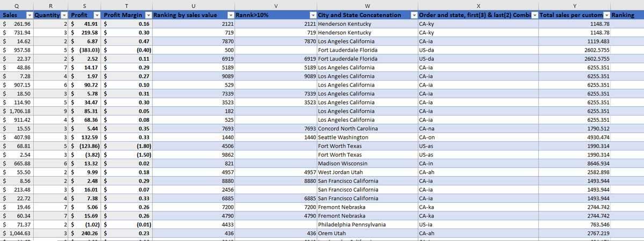Image resolution: width=644 pixels, height=241 pixels.
Task: Select column U header
Action: tap(194, 6)
